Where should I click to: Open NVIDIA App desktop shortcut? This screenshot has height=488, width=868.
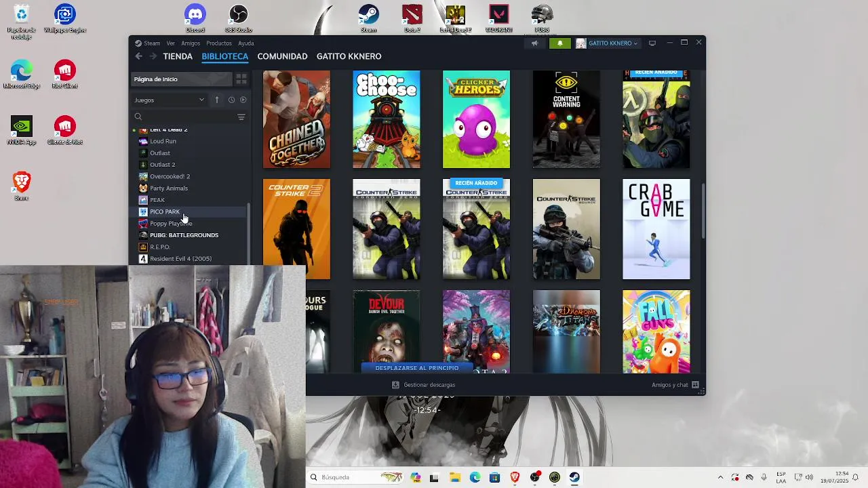click(22, 131)
